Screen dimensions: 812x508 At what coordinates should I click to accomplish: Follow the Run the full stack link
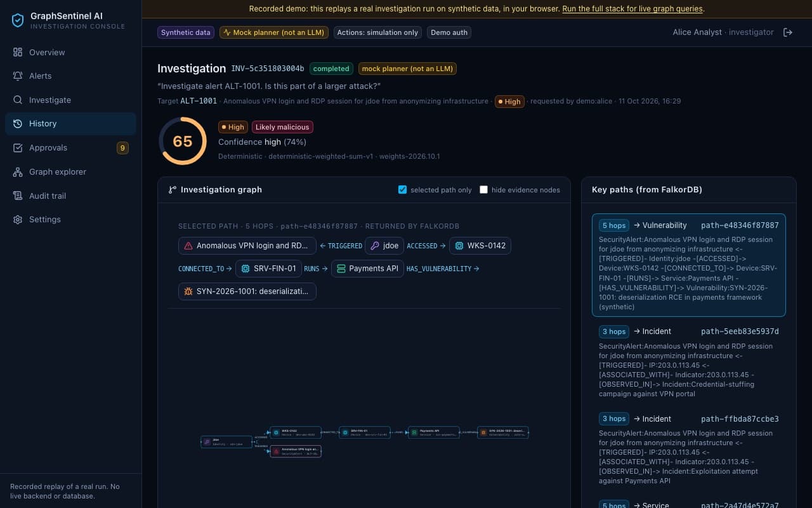pyautogui.click(x=632, y=9)
